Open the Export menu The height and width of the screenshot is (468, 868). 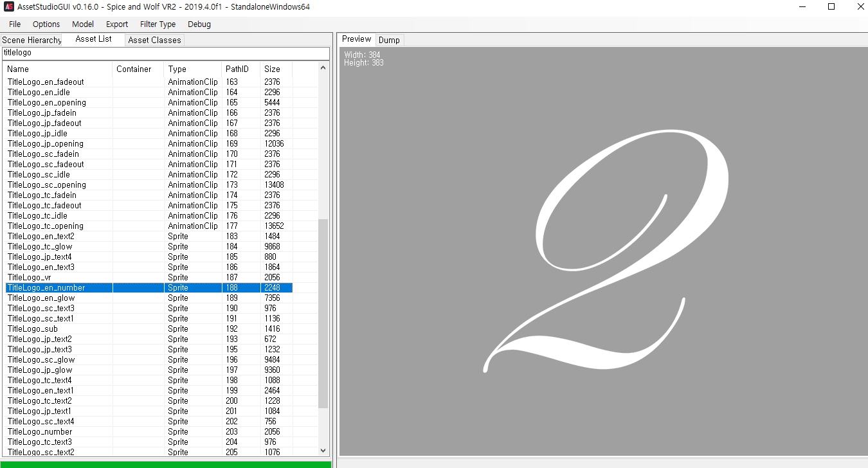click(117, 24)
